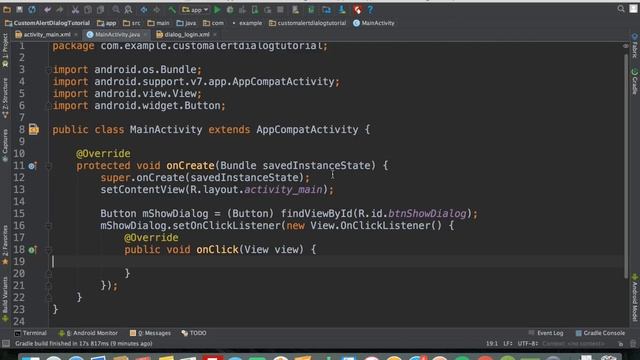This screenshot has height=360, width=640.
Task: Click the fold end marker at line 6
Action: (48, 106)
